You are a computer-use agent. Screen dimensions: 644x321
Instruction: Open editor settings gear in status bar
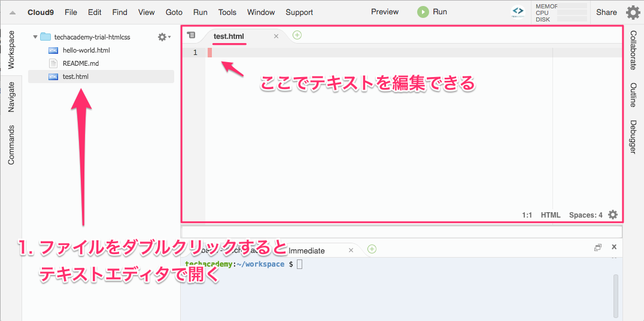612,215
